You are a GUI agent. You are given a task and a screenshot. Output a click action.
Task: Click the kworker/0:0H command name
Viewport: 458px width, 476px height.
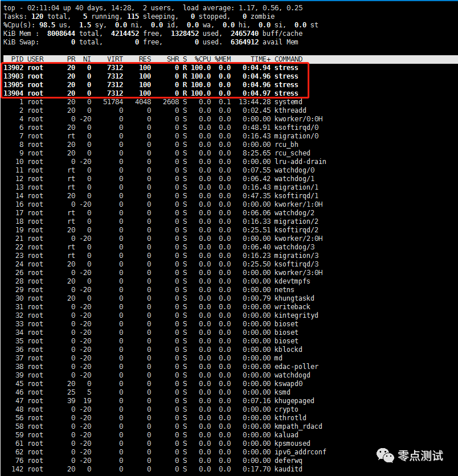pyautogui.click(x=298, y=118)
